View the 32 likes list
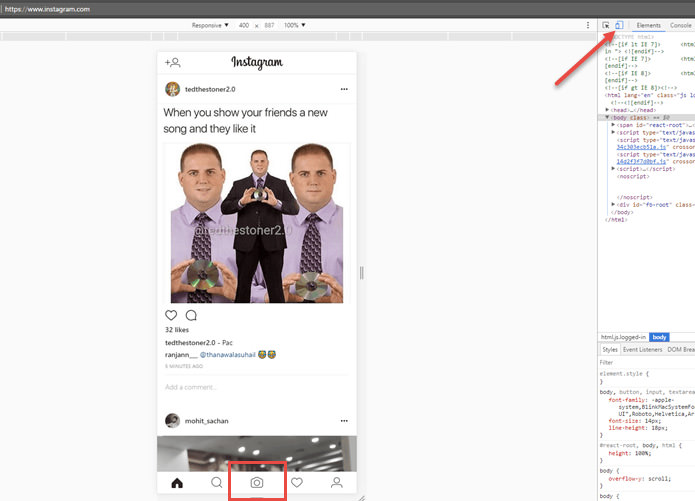Viewport: 695px width, 501px height. click(177, 330)
